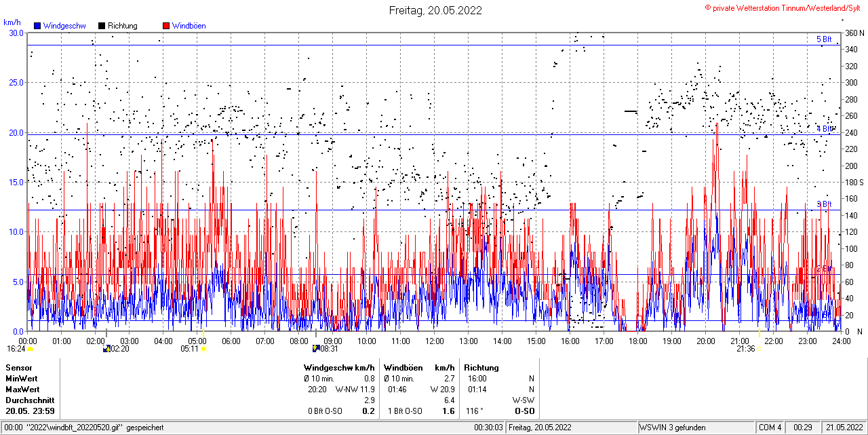Click the 'W-SW' average direction value
868x435 pixels.
coord(523,400)
